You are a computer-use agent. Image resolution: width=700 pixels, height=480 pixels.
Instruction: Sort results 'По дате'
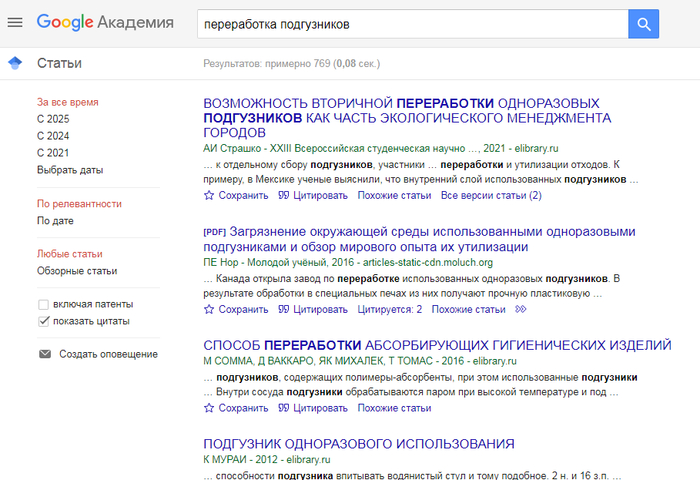[x=55, y=220]
